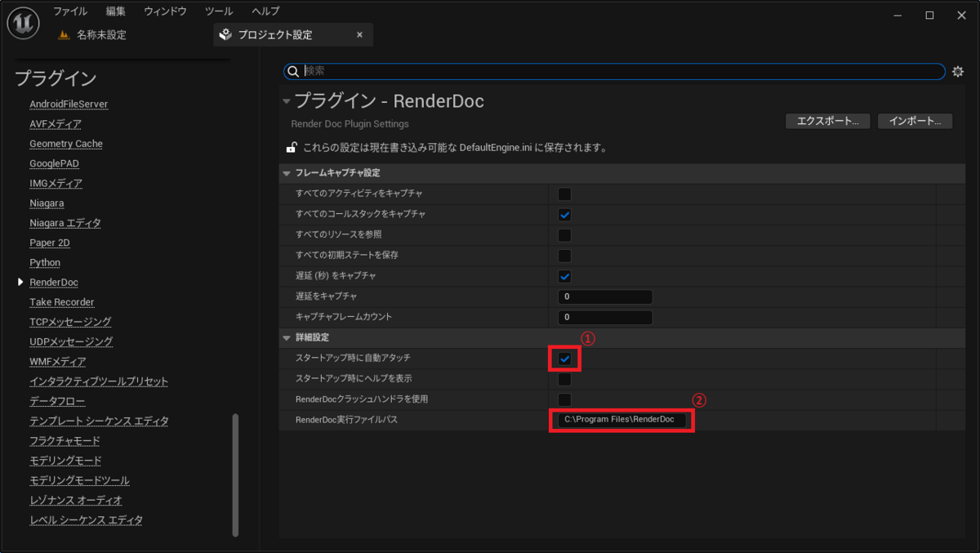Image resolution: width=980 pixels, height=553 pixels.
Task: Enable すべてのアクティビティをキャプチャ checkbox
Action: pos(563,194)
